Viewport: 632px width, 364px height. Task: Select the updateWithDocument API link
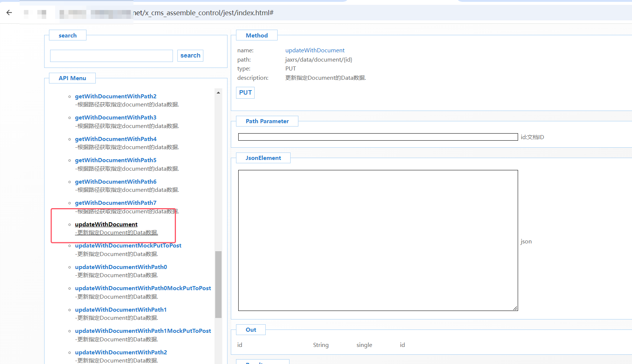106,224
